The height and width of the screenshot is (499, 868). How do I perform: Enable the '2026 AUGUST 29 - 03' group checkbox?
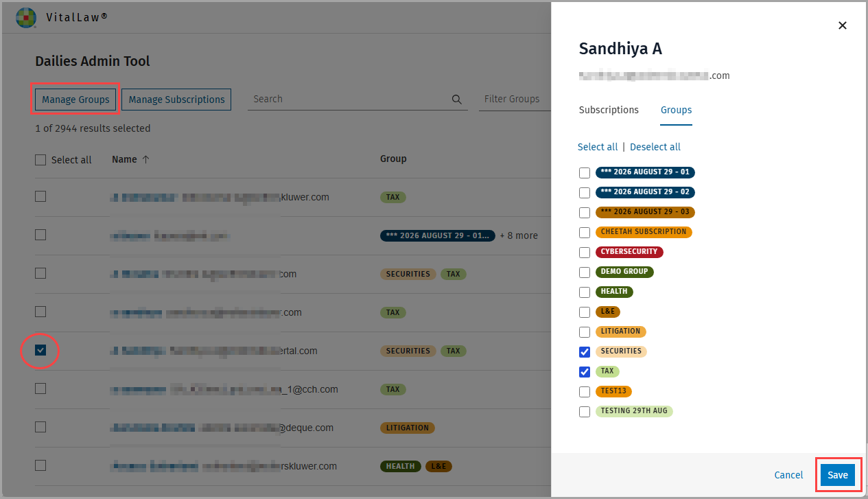pos(585,213)
